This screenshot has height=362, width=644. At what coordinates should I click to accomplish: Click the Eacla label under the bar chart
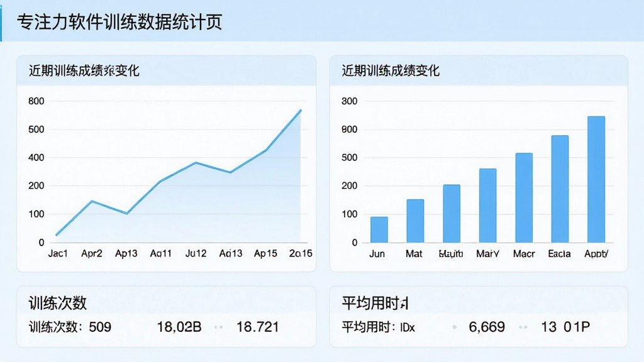coord(559,254)
